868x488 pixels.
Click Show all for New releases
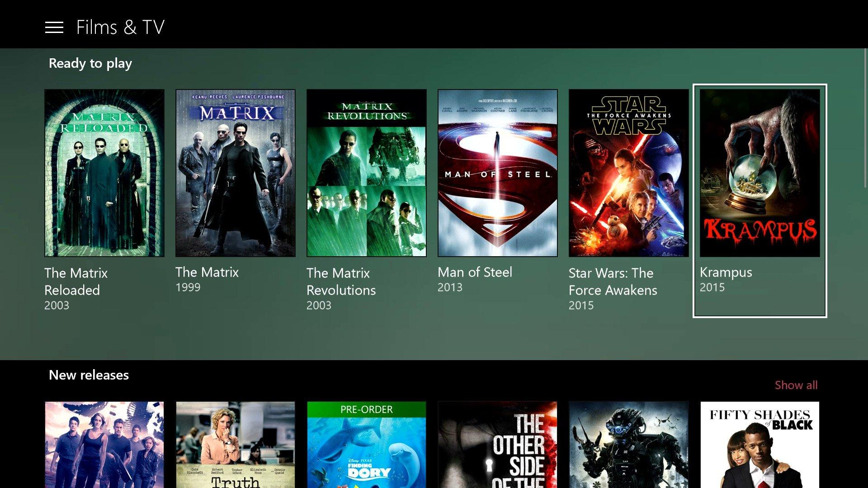pos(796,385)
